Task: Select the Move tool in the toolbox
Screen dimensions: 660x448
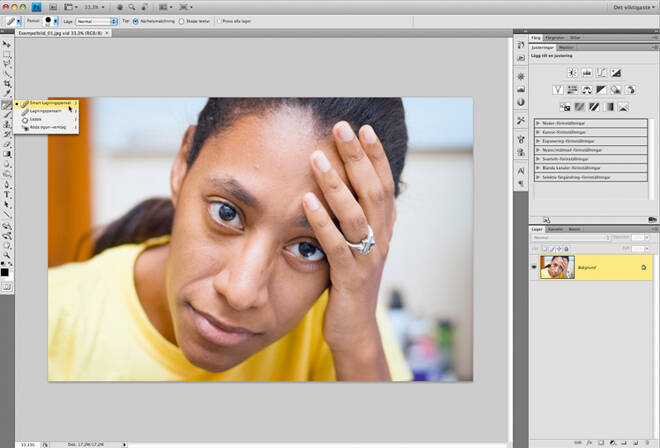Action: (6, 44)
